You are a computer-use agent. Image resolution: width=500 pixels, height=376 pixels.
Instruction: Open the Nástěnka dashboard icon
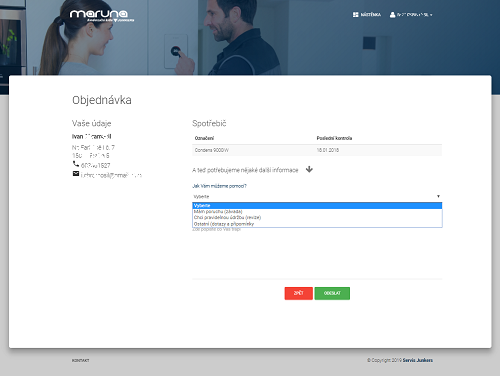356,15
